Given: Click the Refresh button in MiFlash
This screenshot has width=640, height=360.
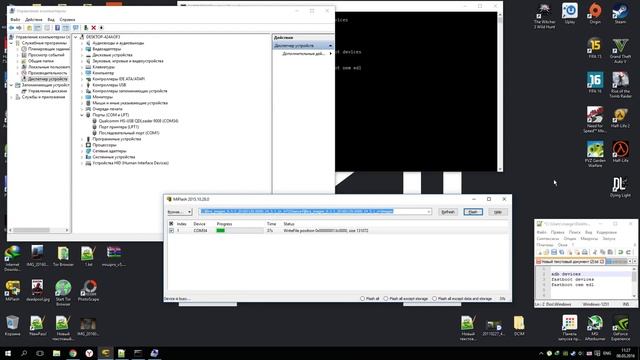Looking at the screenshot, I should point(448,212).
